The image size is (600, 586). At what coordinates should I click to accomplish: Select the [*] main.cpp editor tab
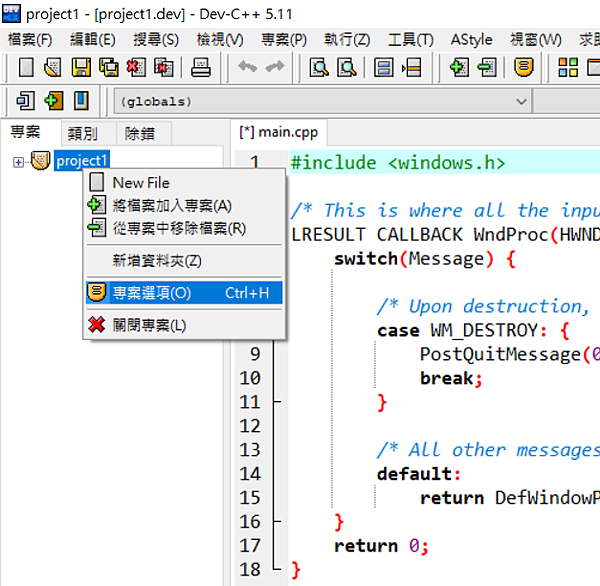(x=279, y=132)
